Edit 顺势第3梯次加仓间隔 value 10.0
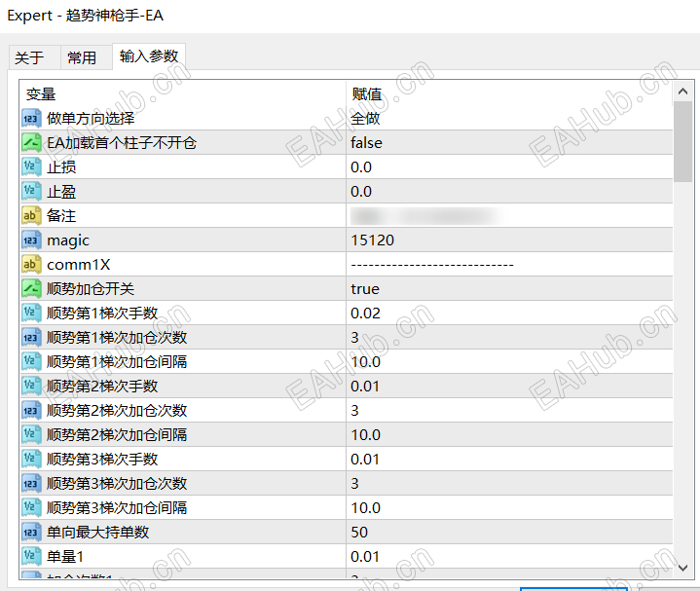This screenshot has height=591, width=700. [509, 507]
